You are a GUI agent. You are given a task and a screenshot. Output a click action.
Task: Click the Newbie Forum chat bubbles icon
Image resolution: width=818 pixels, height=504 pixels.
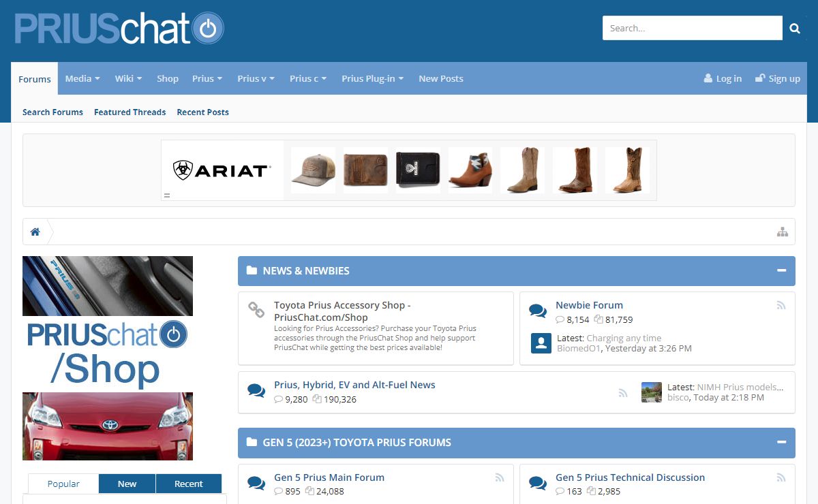click(x=538, y=311)
